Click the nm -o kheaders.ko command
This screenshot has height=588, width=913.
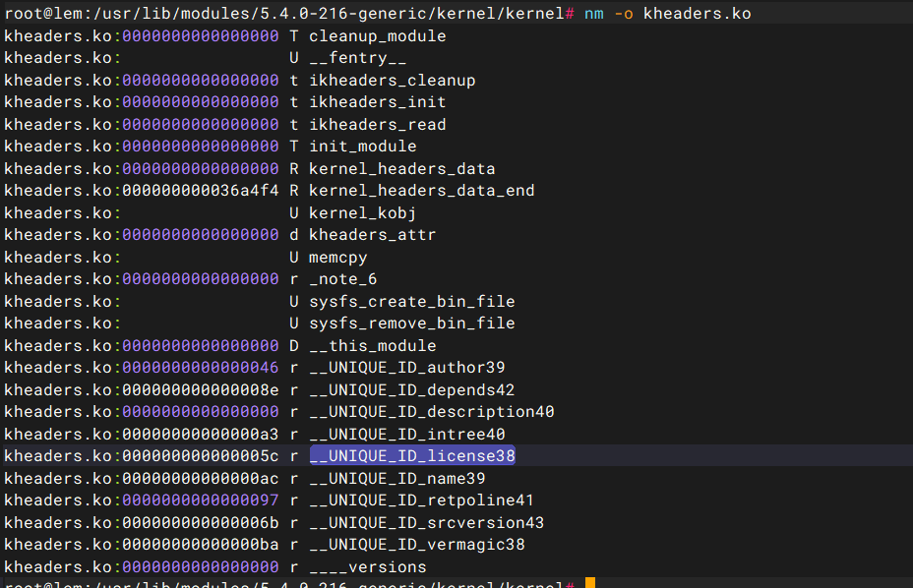coord(668,14)
